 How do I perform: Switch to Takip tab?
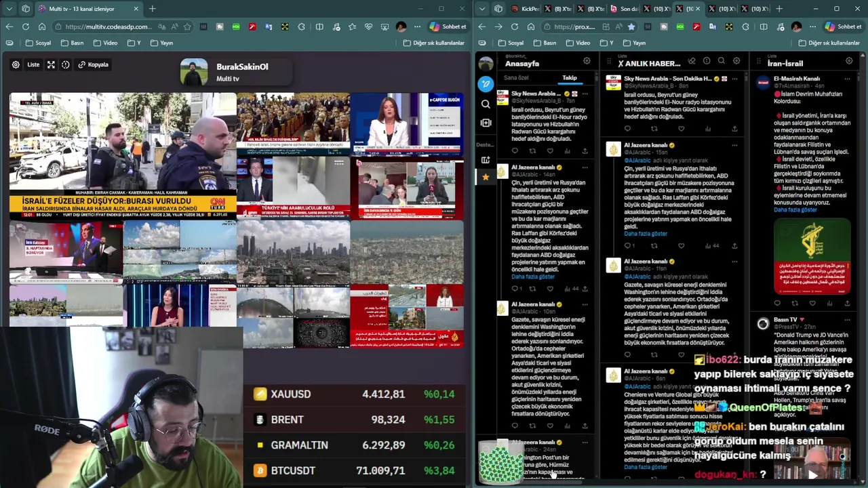pos(570,78)
